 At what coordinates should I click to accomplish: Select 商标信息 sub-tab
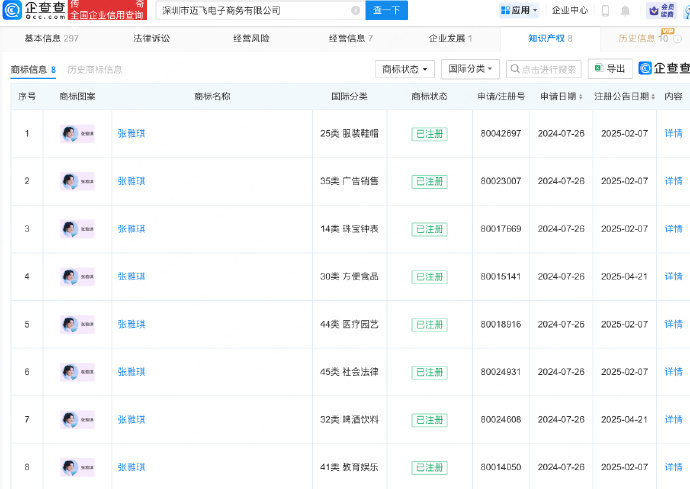click(33, 70)
